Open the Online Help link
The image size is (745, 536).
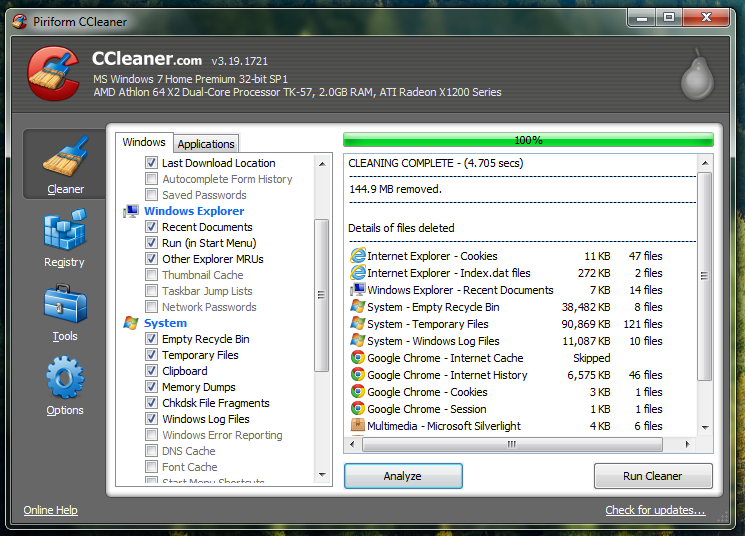[50, 510]
